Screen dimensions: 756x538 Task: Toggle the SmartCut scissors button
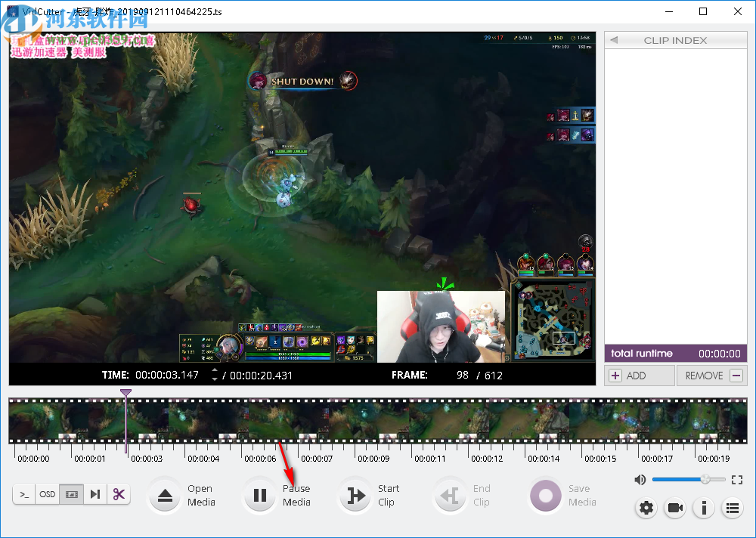(119, 494)
